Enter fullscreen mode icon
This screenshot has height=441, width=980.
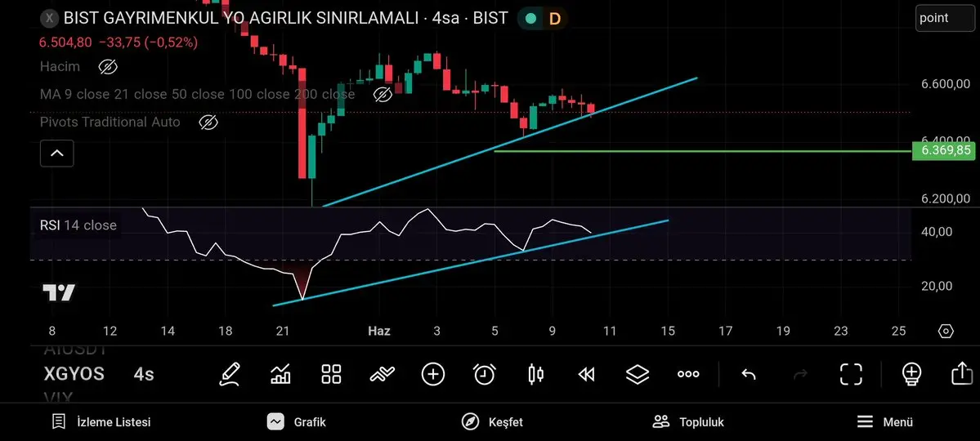(851, 374)
